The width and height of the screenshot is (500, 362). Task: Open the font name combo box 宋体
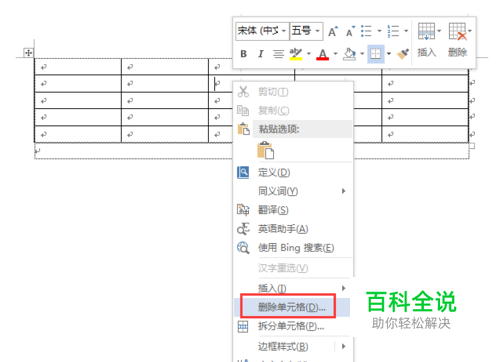click(x=262, y=31)
